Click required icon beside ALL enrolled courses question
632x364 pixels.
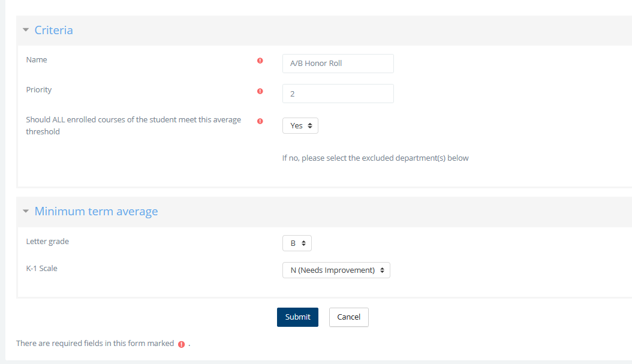(260, 121)
